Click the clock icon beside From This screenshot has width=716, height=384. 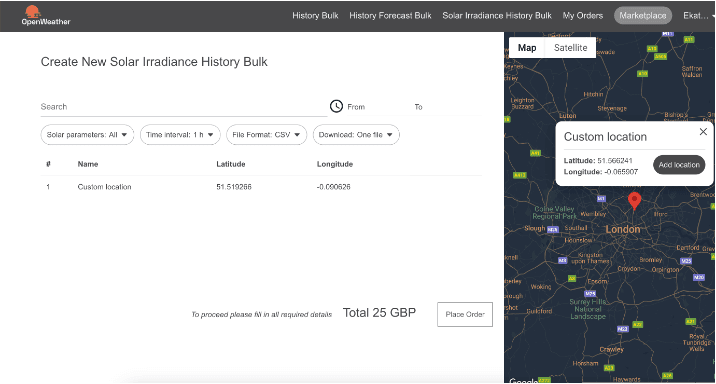point(336,106)
